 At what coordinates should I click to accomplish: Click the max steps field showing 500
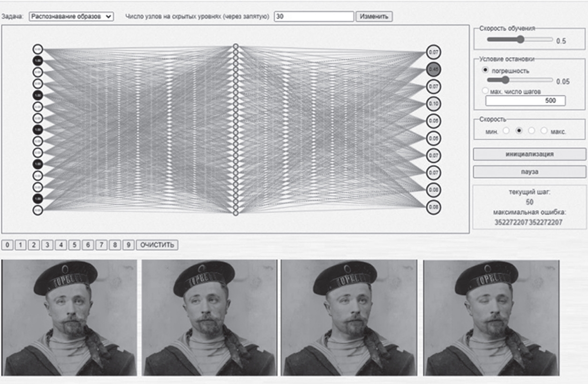click(525, 101)
